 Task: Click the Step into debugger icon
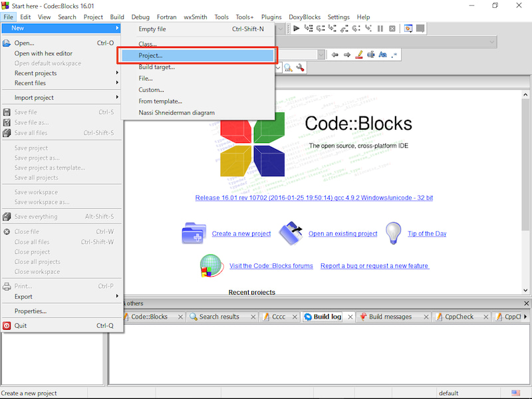coord(332,29)
